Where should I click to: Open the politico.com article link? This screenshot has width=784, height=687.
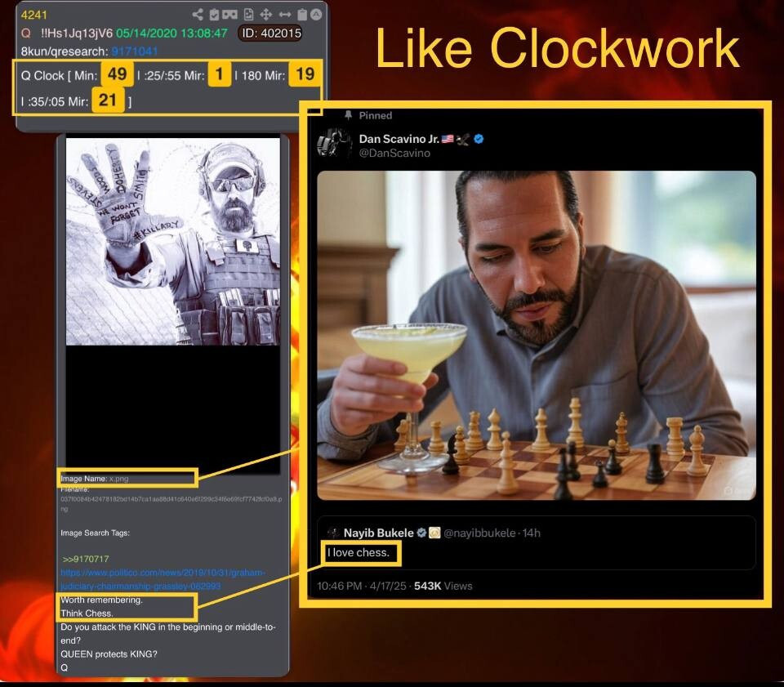pos(163,579)
